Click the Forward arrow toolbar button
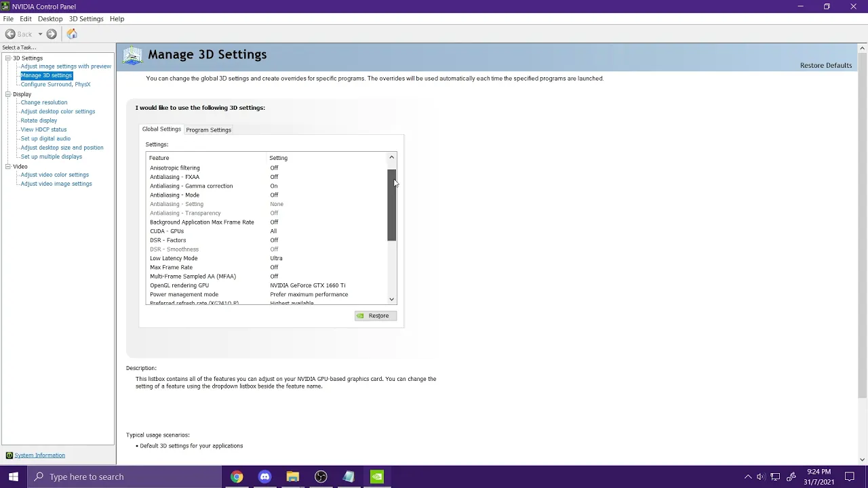868x488 pixels. point(52,34)
